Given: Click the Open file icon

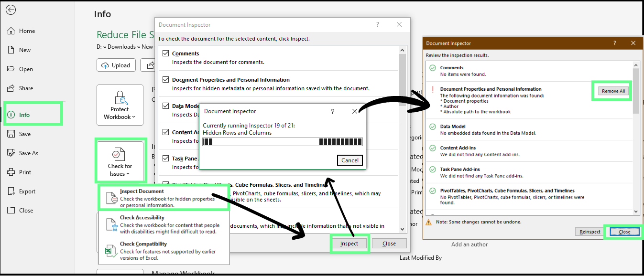Looking at the screenshot, I should 10,69.
